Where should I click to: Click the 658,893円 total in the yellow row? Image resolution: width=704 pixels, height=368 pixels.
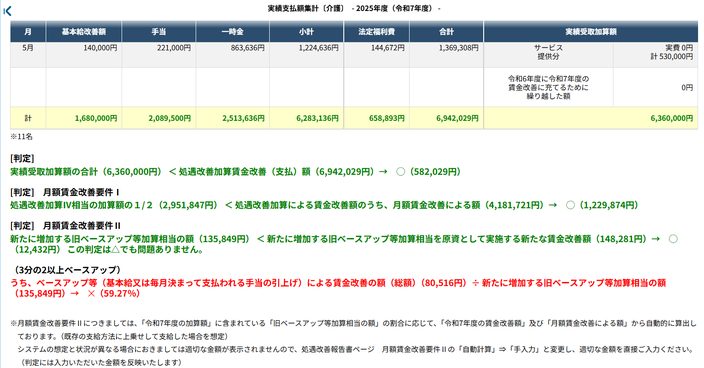click(x=387, y=118)
